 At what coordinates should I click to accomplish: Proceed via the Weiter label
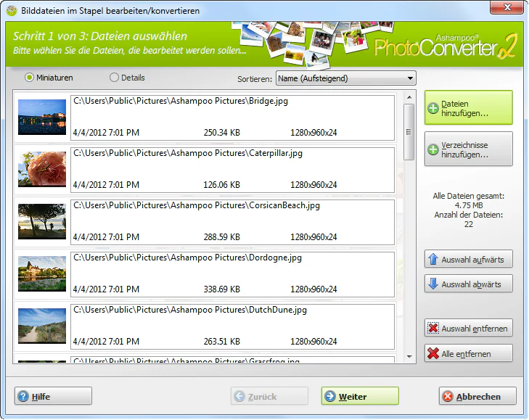353,397
